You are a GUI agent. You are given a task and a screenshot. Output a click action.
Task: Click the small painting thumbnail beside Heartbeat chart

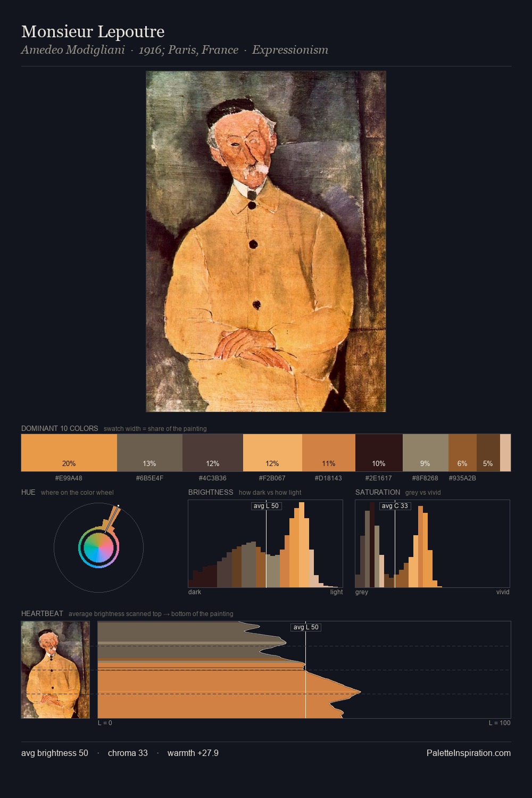point(55,670)
